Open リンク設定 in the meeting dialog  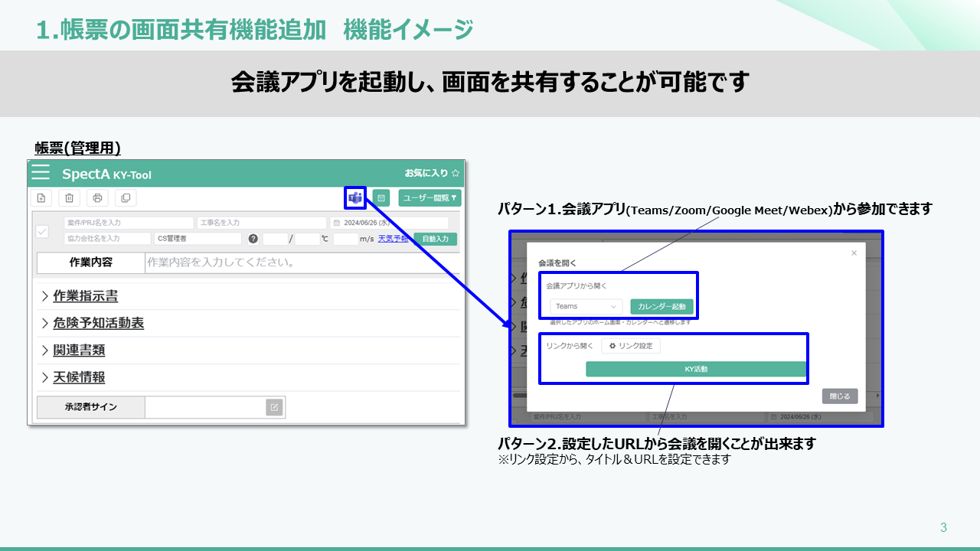coord(631,346)
